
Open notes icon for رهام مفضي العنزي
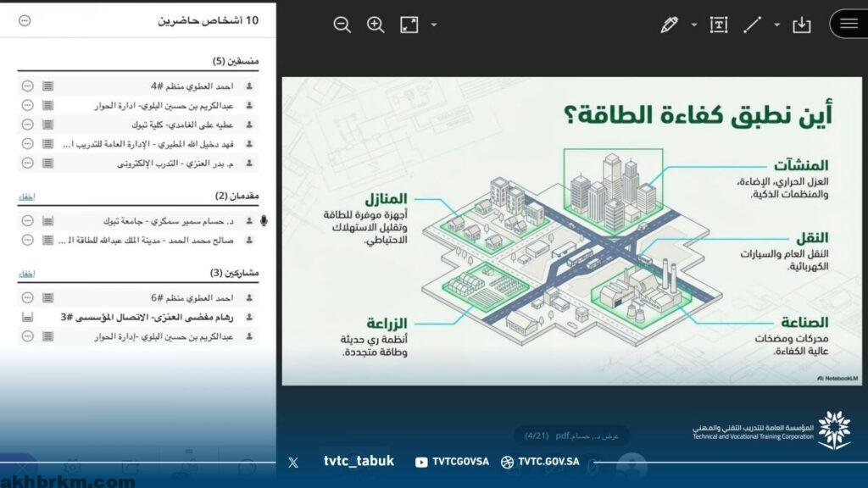click(28, 317)
